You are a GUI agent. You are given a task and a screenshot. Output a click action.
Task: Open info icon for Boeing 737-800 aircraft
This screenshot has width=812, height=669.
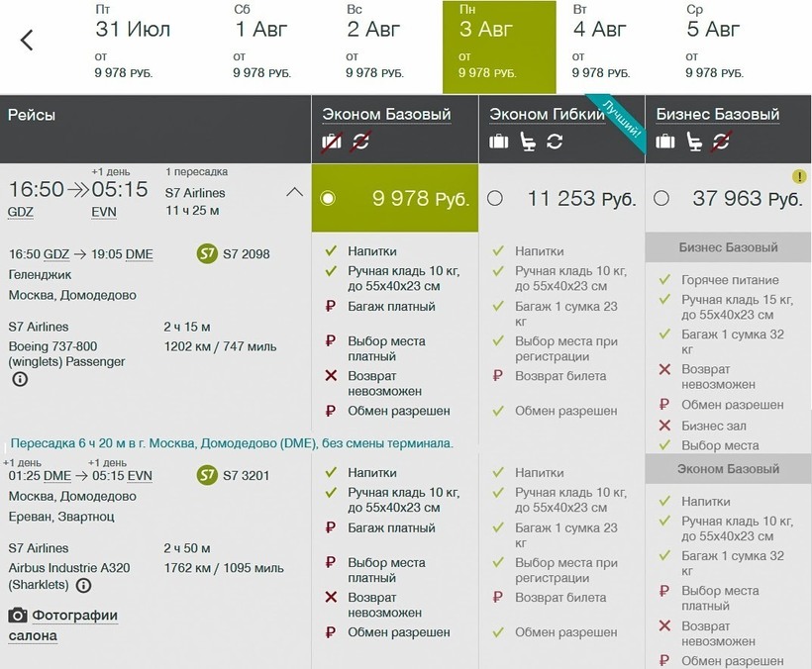(20, 379)
